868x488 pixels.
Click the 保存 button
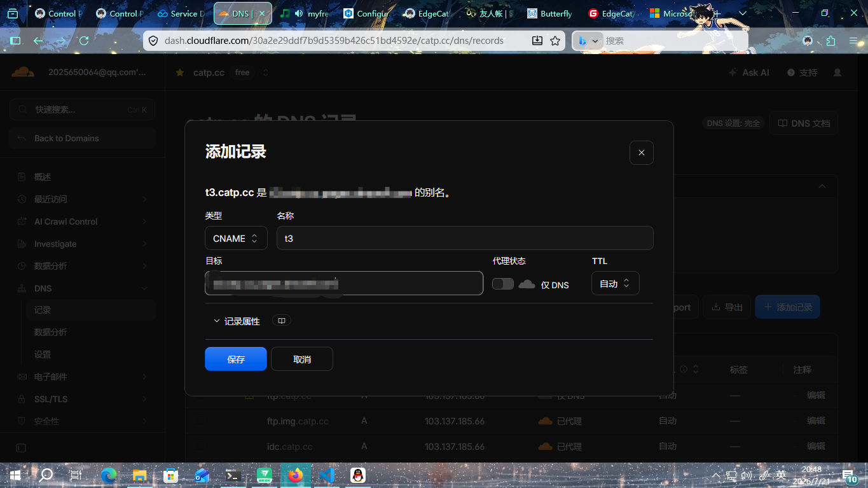coord(236,359)
